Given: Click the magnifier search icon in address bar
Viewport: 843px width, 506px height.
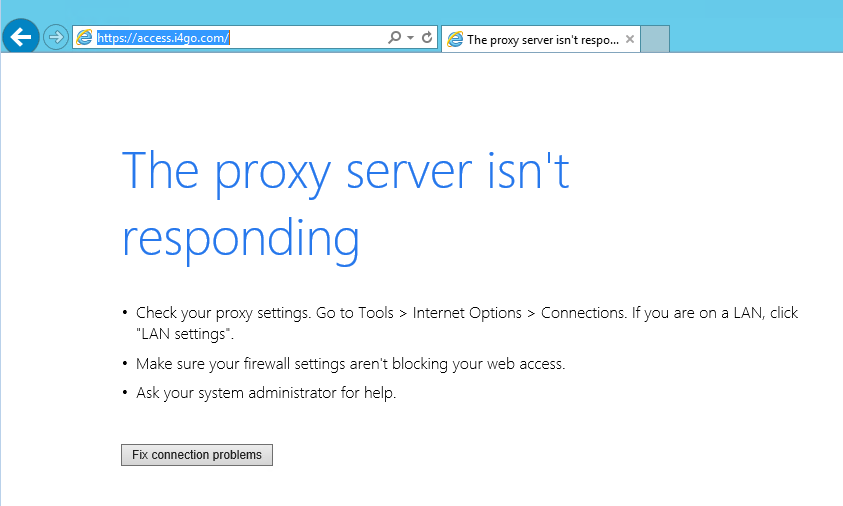Looking at the screenshot, I should [x=394, y=37].
